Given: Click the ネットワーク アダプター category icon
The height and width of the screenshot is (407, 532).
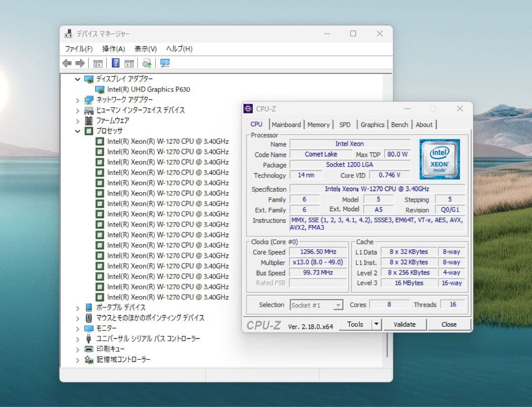Looking at the screenshot, I should click(89, 100).
